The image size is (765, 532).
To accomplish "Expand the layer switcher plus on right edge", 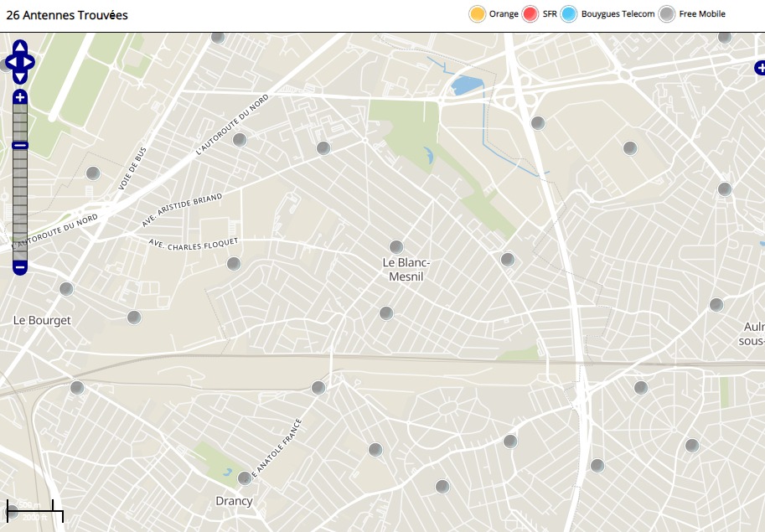I will 759,68.
